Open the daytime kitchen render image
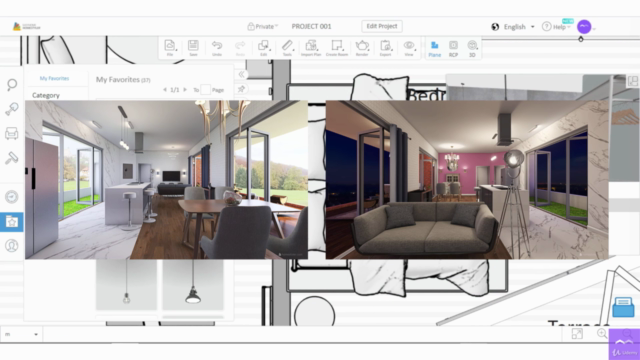The height and width of the screenshot is (360, 640). point(167,180)
